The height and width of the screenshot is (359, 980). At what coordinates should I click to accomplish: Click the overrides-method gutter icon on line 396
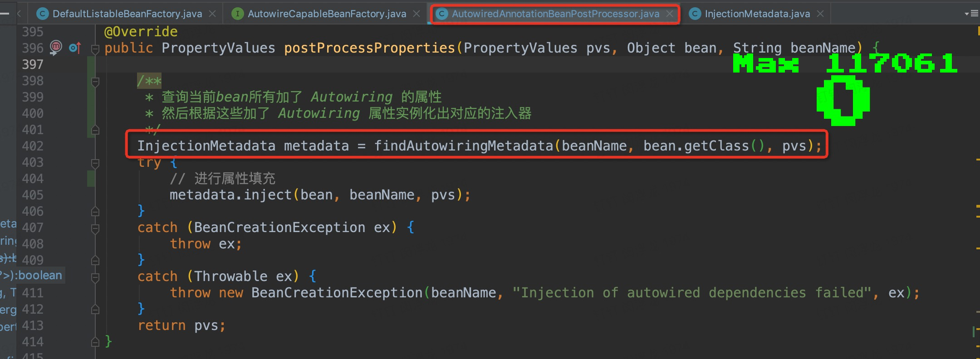75,48
